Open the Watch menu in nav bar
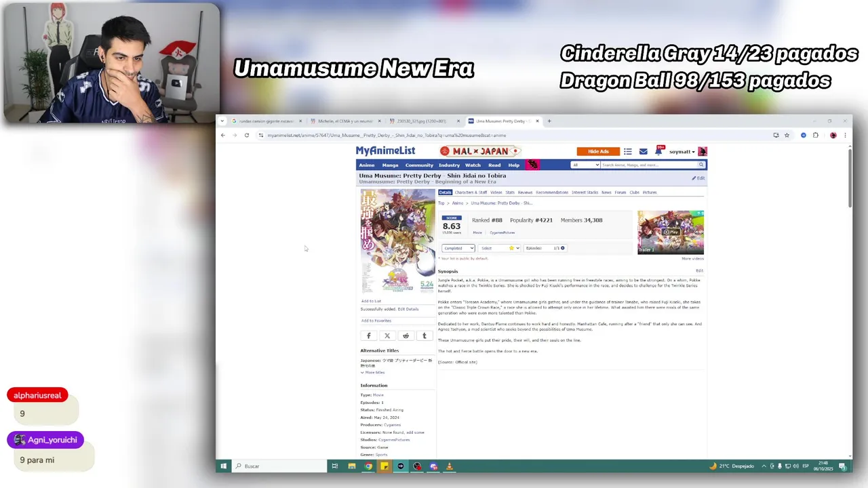The height and width of the screenshot is (488, 868). pos(473,165)
